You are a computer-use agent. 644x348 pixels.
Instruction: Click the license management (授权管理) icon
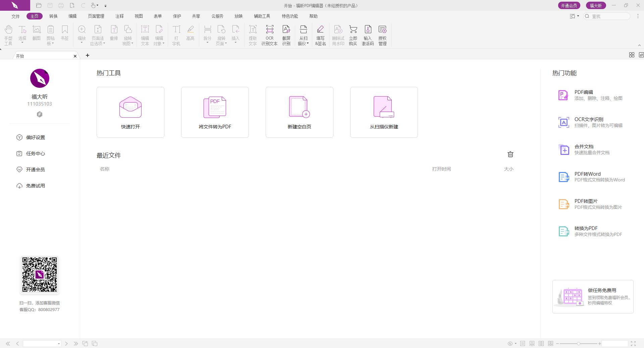click(x=382, y=35)
